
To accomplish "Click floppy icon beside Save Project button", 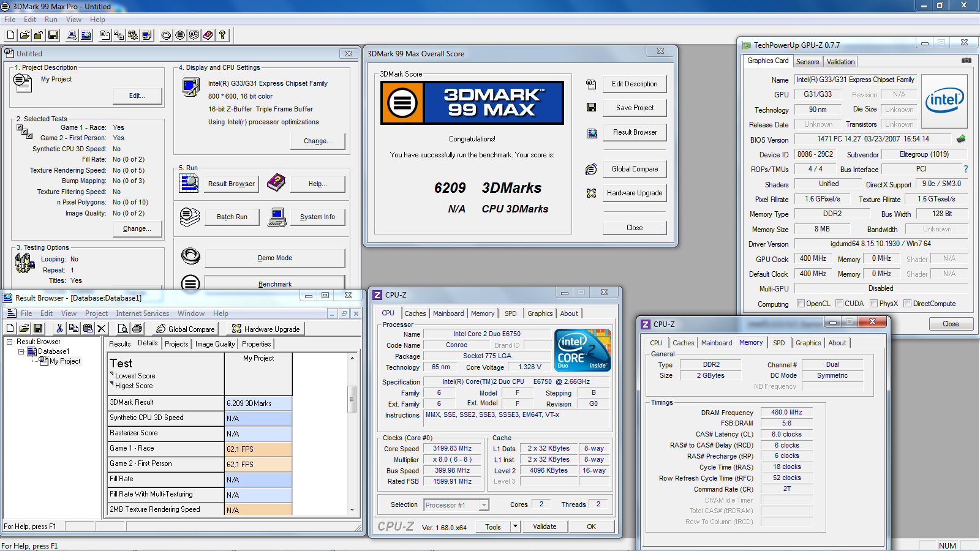I will 591,107.
